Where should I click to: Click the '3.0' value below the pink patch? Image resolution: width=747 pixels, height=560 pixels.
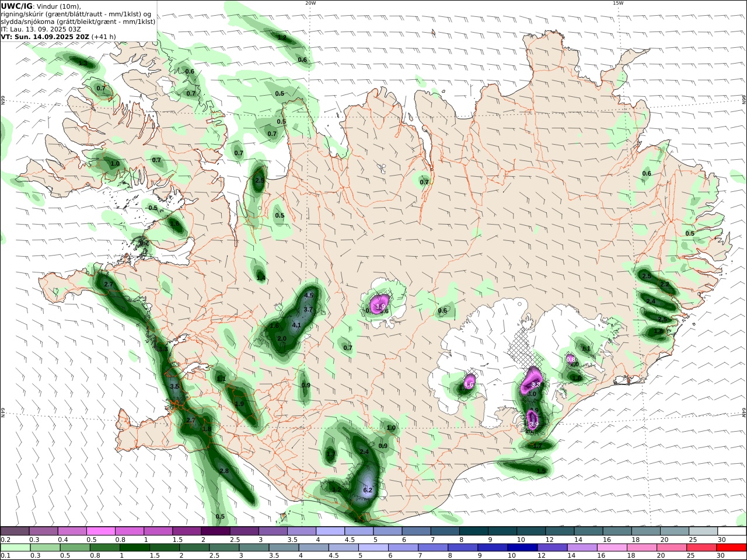(x=532, y=394)
